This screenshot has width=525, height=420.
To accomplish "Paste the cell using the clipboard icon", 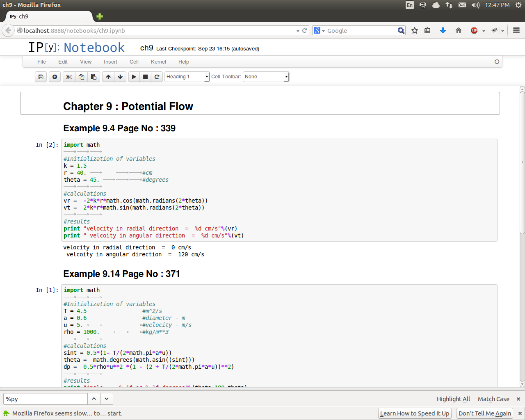I will click(94, 77).
